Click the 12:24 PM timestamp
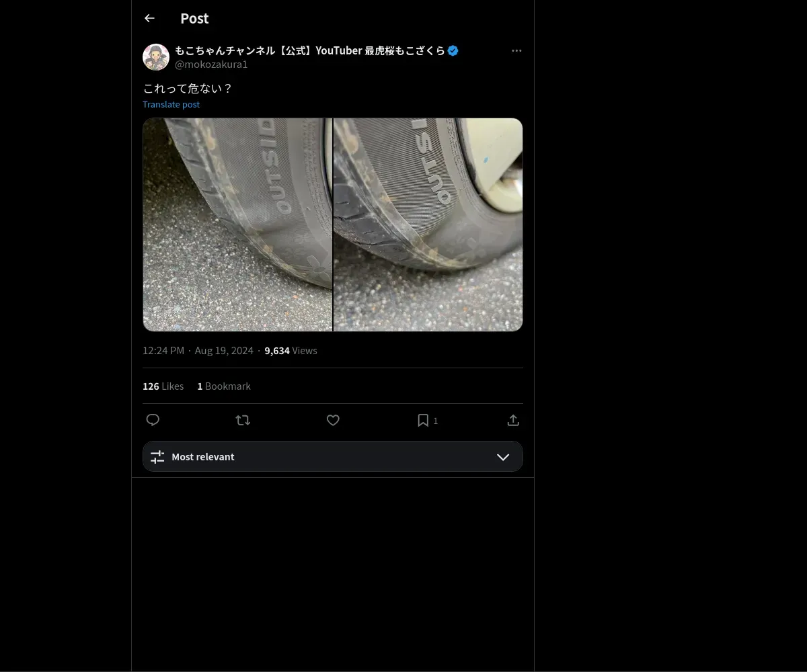807x672 pixels. (163, 351)
